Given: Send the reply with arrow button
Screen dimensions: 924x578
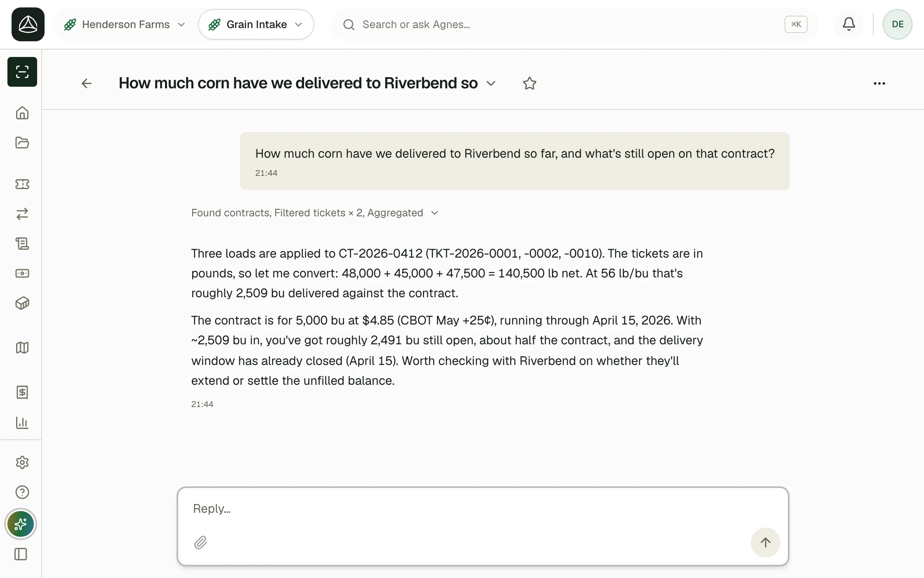Looking at the screenshot, I should (x=765, y=542).
